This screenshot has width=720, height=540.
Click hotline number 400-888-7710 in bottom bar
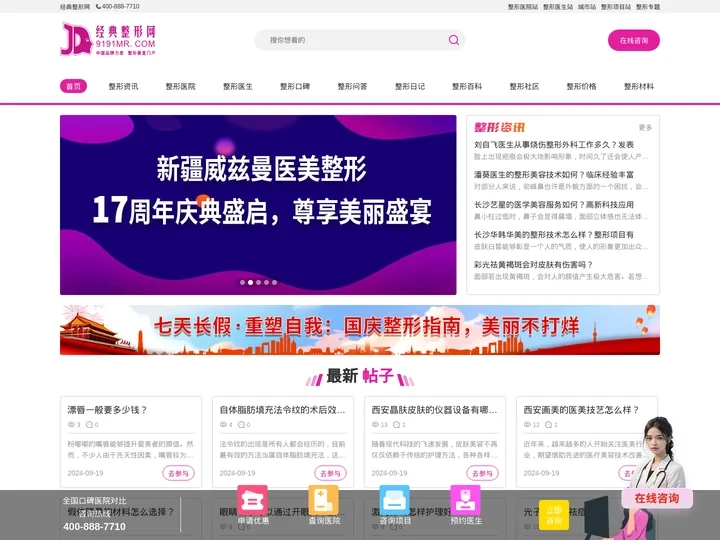94,526
